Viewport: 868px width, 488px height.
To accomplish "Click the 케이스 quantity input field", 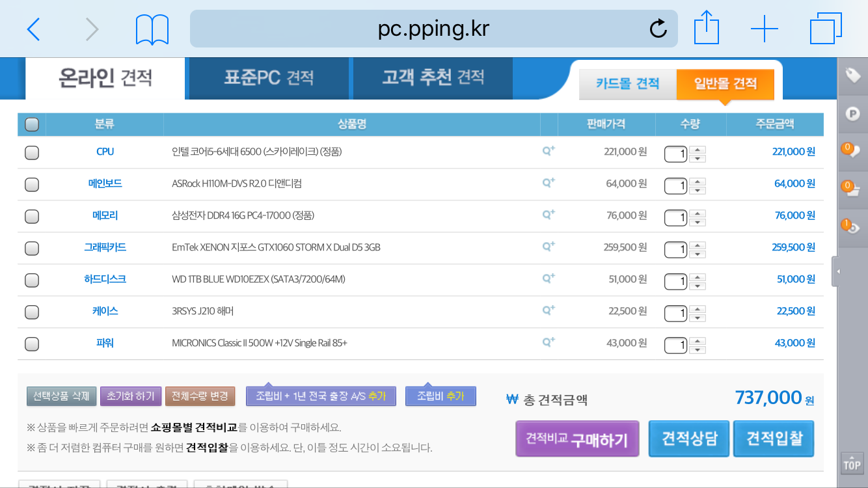I will [675, 313].
